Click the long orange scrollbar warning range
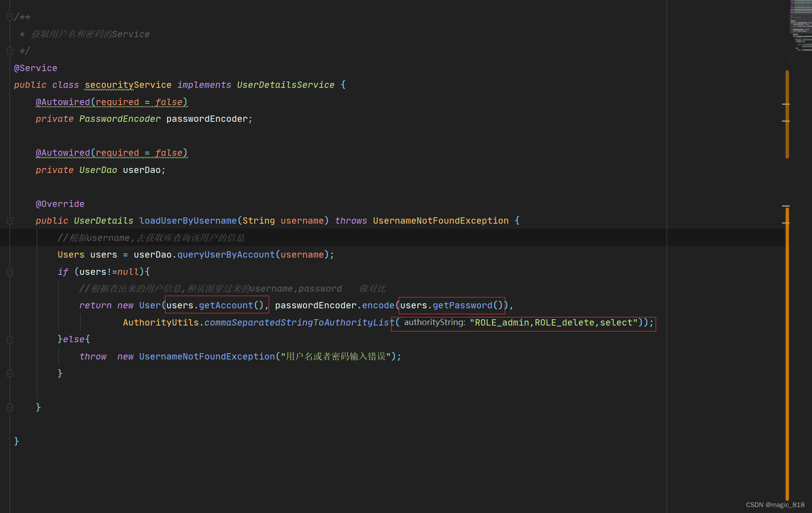This screenshot has width=812, height=513. point(787,353)
